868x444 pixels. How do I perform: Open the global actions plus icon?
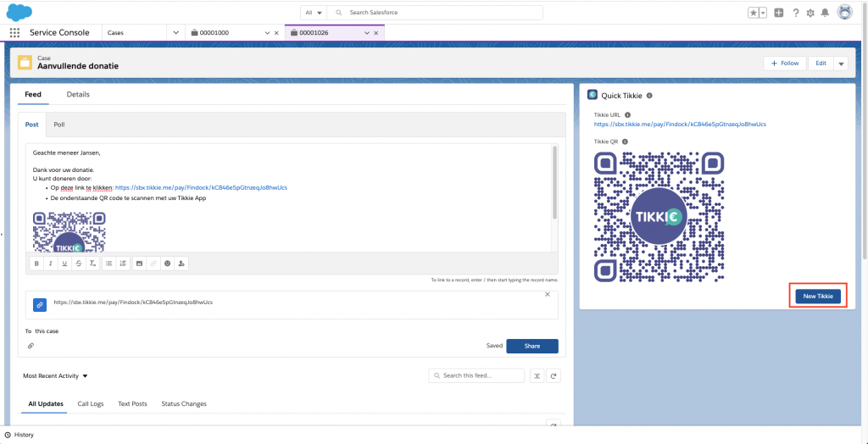(779, 13)
